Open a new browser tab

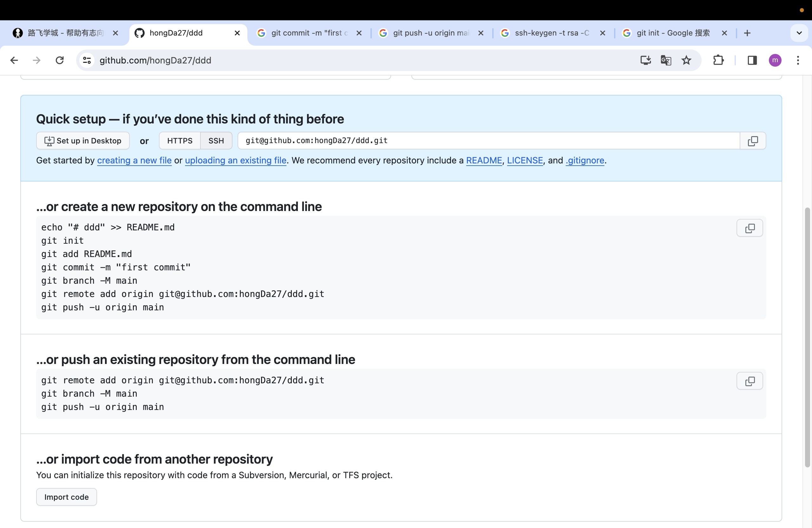click(x=747, y=33)
